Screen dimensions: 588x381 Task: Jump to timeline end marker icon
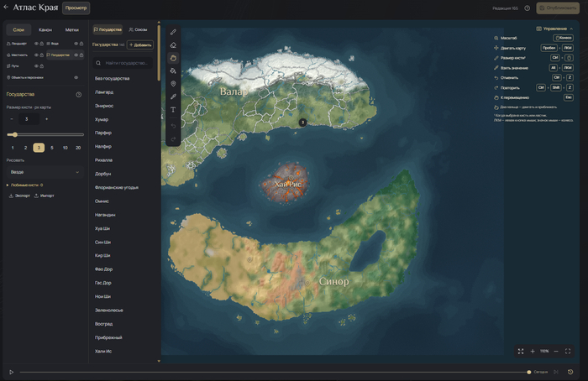[556, 372]
